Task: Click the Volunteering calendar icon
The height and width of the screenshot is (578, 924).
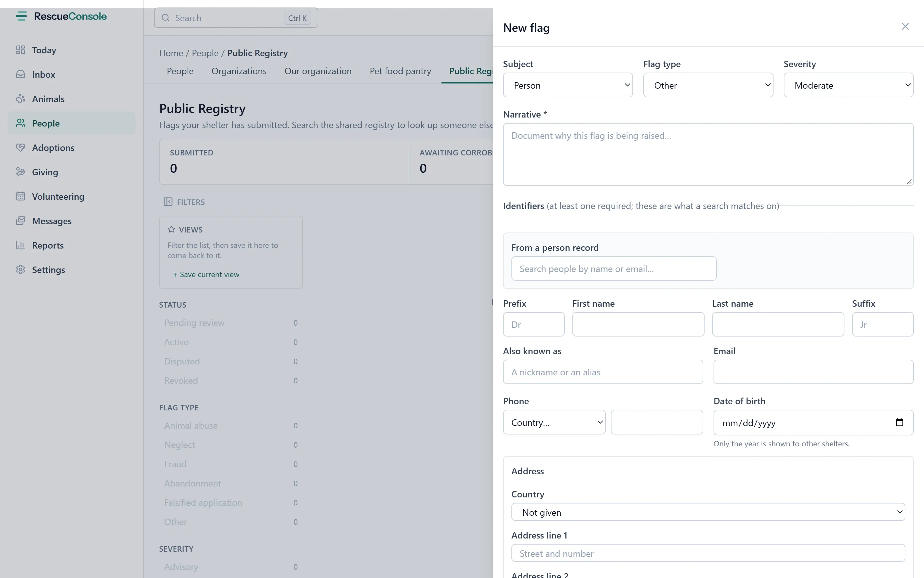Action: pyautogui.click(x=21, y=197)
